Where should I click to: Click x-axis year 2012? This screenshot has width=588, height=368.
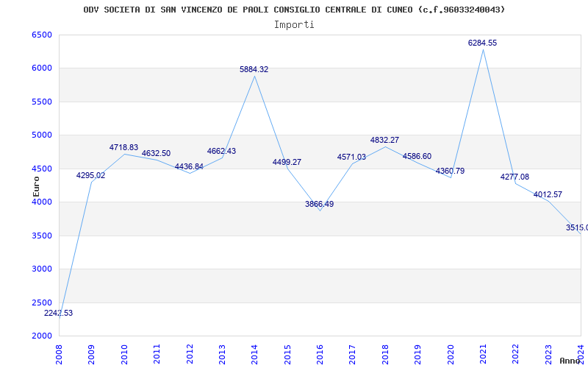click(x=190, y=354)
